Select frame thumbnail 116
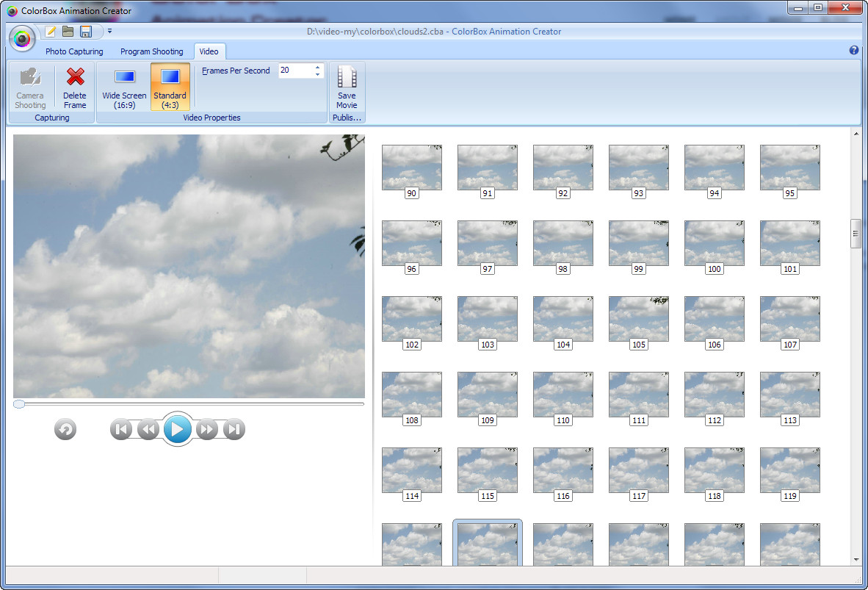The image size is (868, 590). tap(563, 470)
